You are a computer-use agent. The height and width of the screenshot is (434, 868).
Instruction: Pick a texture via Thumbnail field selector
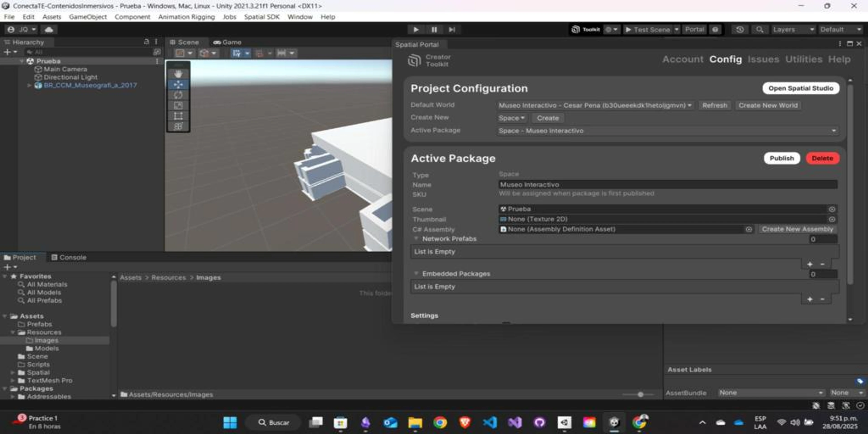click(x=832, y=219)
